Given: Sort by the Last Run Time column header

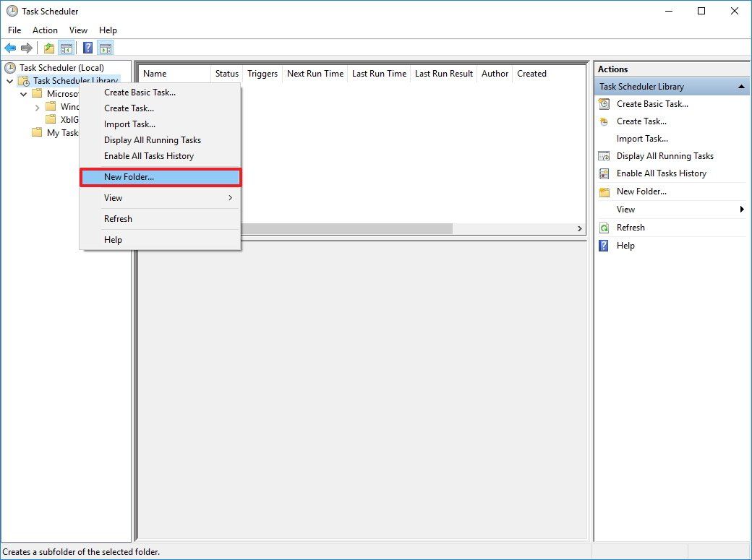Looking at the screenshot, I should 379,74.
